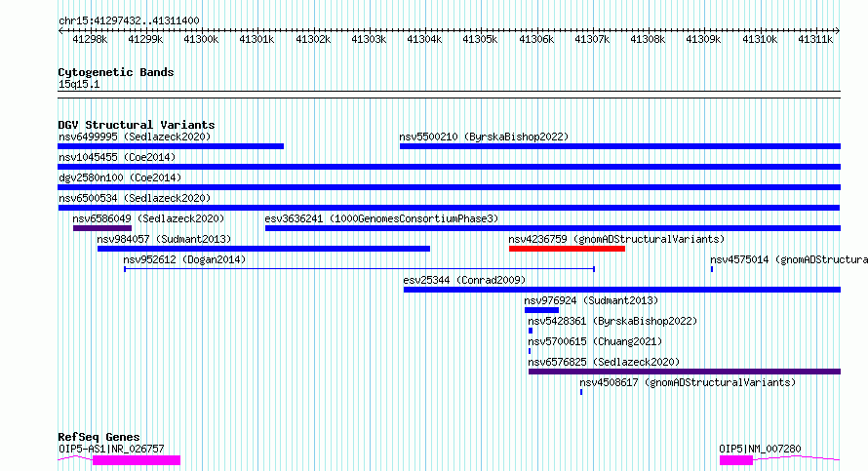Click the 41311k ruler tick label
This screenshot has height=471, width=868.
point(815,40)
